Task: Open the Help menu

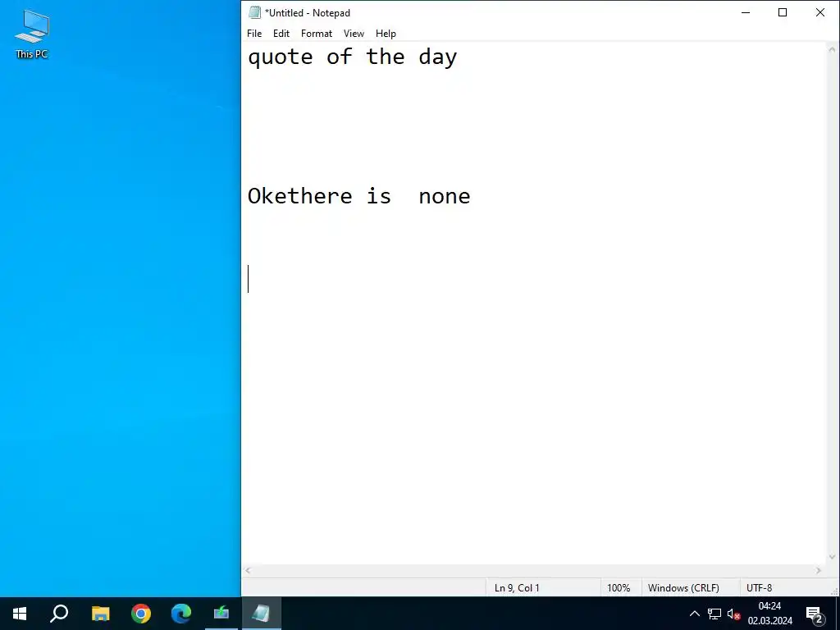Action: [386, 33]
